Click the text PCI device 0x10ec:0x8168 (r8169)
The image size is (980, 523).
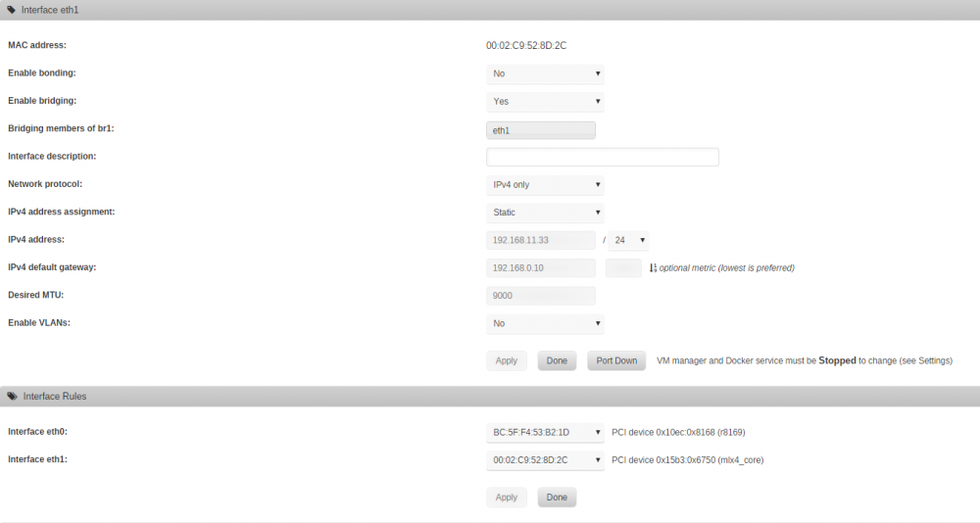678,432
